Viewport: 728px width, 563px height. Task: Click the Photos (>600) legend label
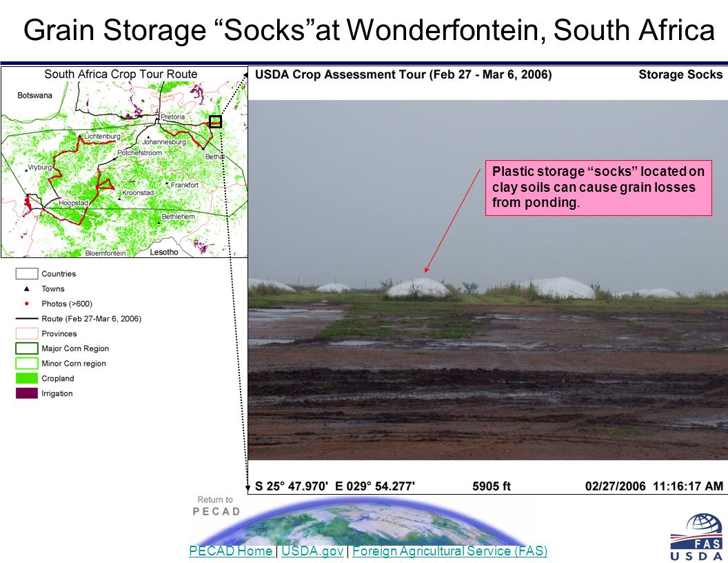tap(67, 304)
